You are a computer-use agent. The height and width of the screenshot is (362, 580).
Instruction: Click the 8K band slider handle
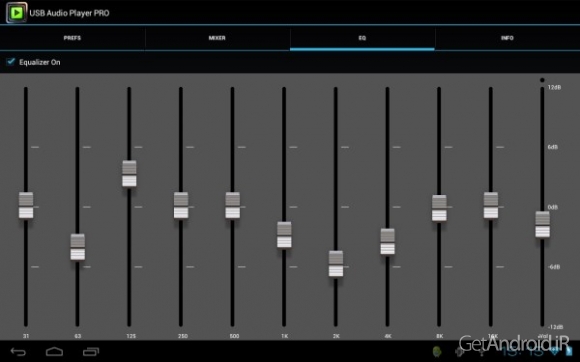pyautogui.click(x=439, y=208)
